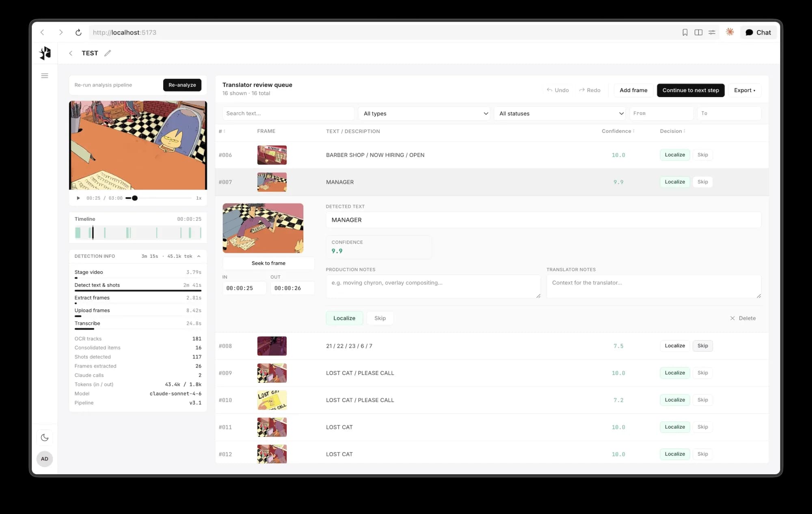Click the browser reload icon
The width and height of the screenshot is (812, 514).
(x=78, y=32)
